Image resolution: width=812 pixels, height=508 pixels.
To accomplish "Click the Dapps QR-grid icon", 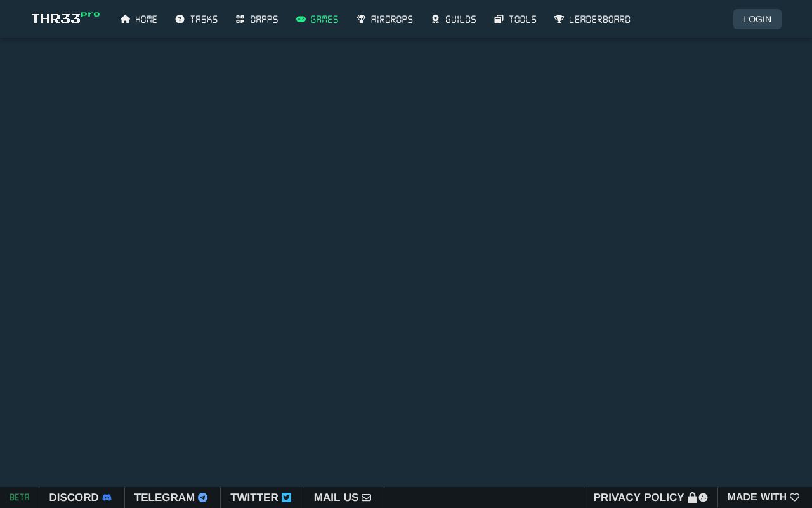I will pyautogui.click(x=240, y=19).
